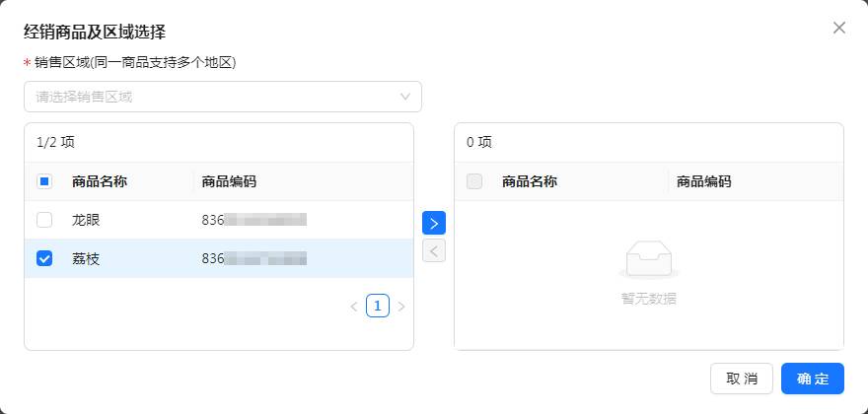868x414 pixels.
Task: Close the 经销商品及区域选择 dialog
Action: coord(839,28)
